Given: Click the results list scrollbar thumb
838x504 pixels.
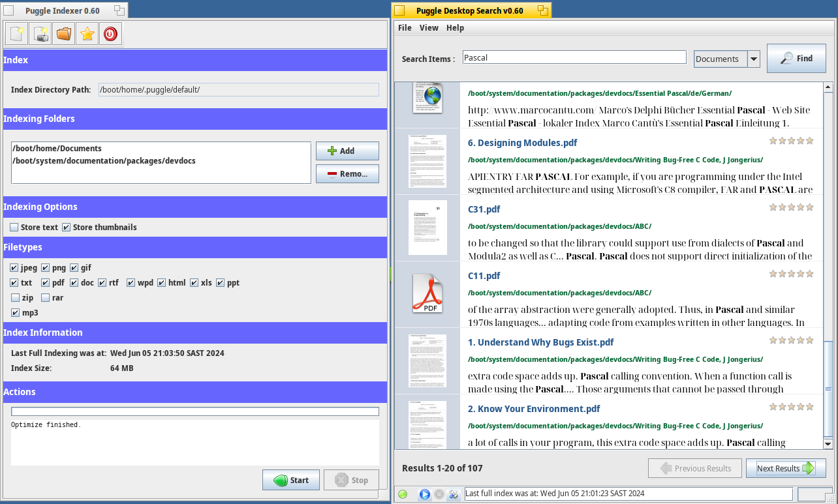Looking at the screenshot, I should click(828, 389).
